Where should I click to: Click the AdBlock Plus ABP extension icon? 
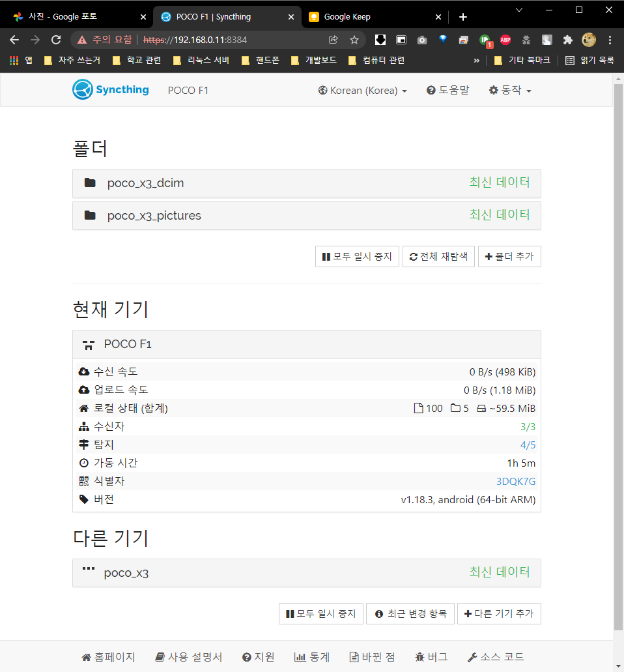(505, 40)
